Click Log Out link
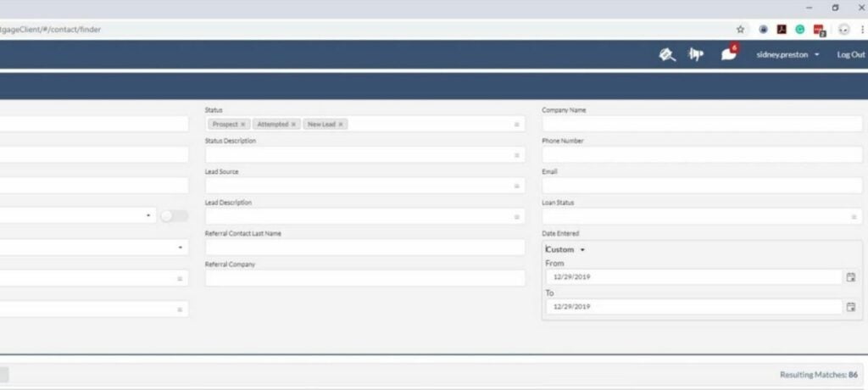The width and height of the screenshot is (868, 390). pyautogui.click(x=851, y=54)
